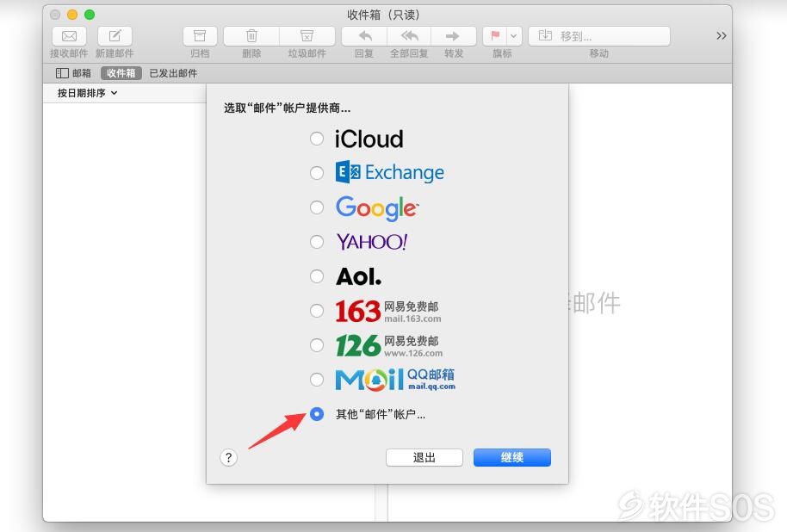Click the Aol logo
Viewport: 787px width, 532px height.
coord(358,276)
